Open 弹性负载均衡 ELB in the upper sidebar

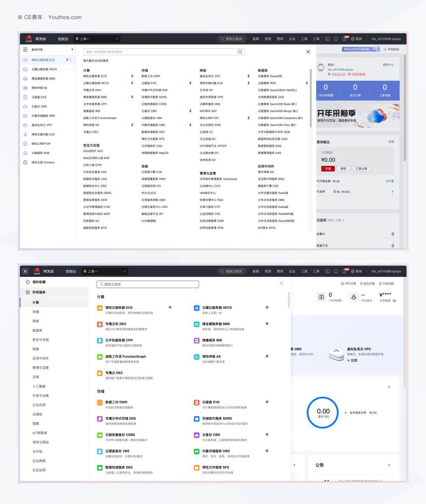coord(43,134)
